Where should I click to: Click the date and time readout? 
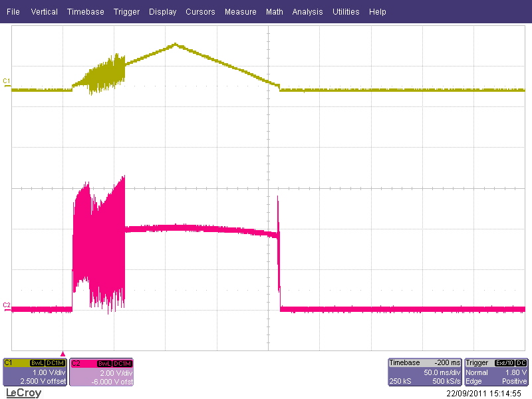[x=483, y=394]
